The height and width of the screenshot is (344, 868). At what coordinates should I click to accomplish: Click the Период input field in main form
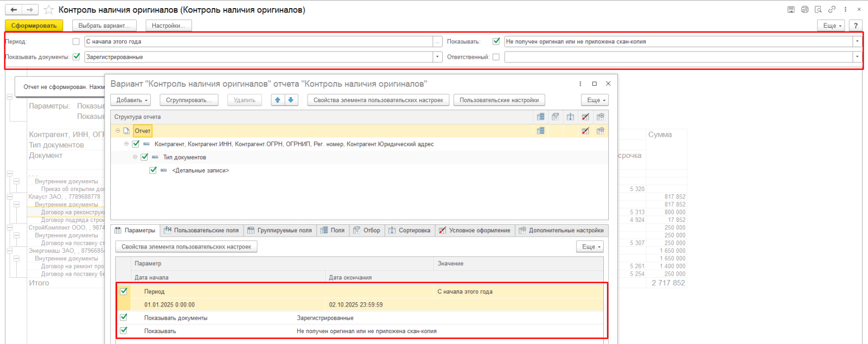pos(259,41)
